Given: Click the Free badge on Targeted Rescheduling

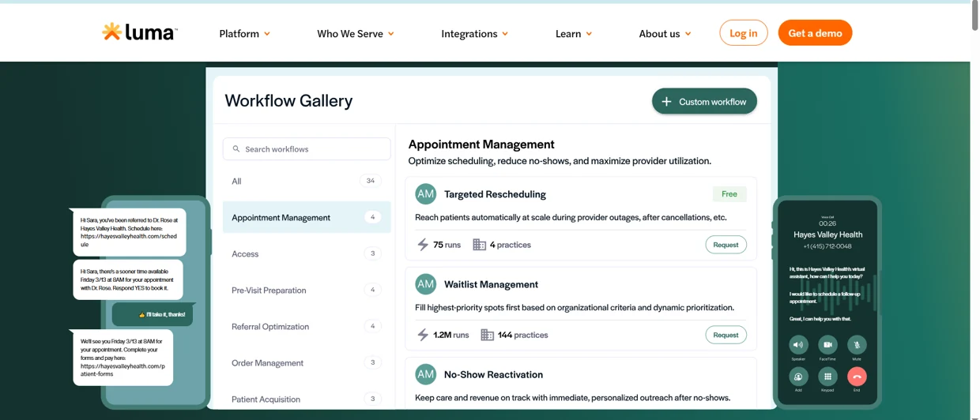Looking at the screenshot, I should pos(729,193).
